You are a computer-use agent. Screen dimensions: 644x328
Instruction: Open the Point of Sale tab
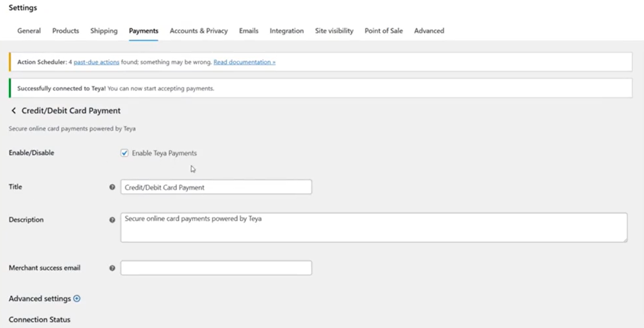[x=384, y=31]
